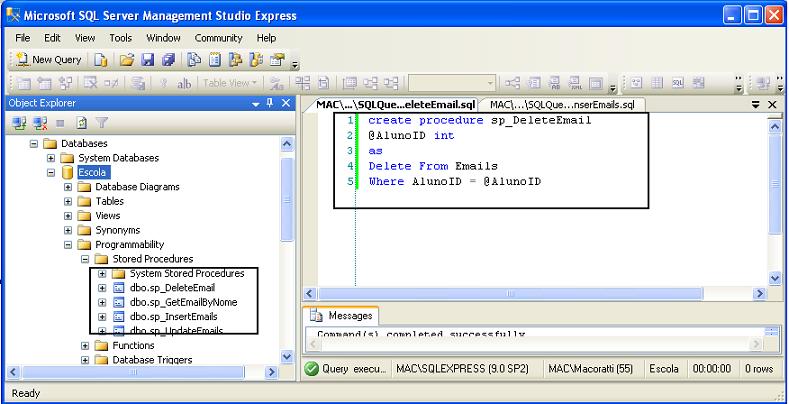The image size is (789, 404).
Task: Click the Properties Window toolbar icon
Action: point(277,60)
